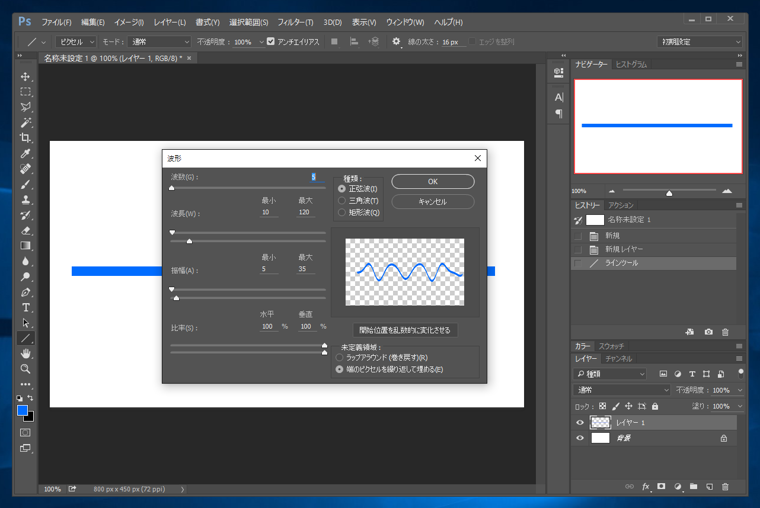The width and height of the screenshot is (760, 508).
Task: Click the wave generators slider handle
Action: (172, 188)
